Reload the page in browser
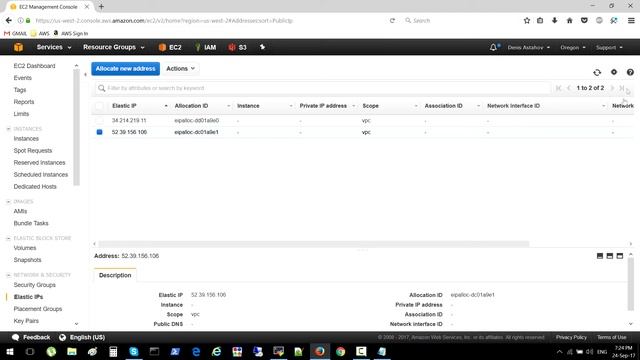Image resolution: width=640 pixels, height=360 pixels. 392,20
